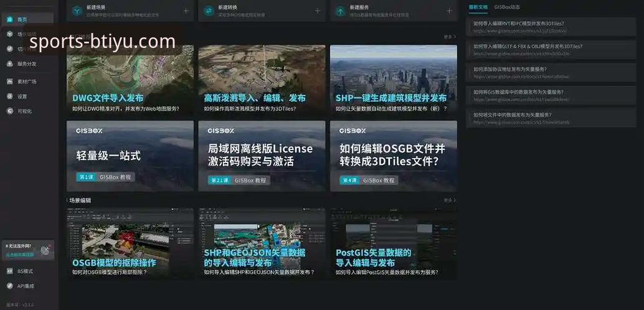Open doc about importing RVT and IFC models
The width and height of the screenshot is (644, 310).
(551, 27)
